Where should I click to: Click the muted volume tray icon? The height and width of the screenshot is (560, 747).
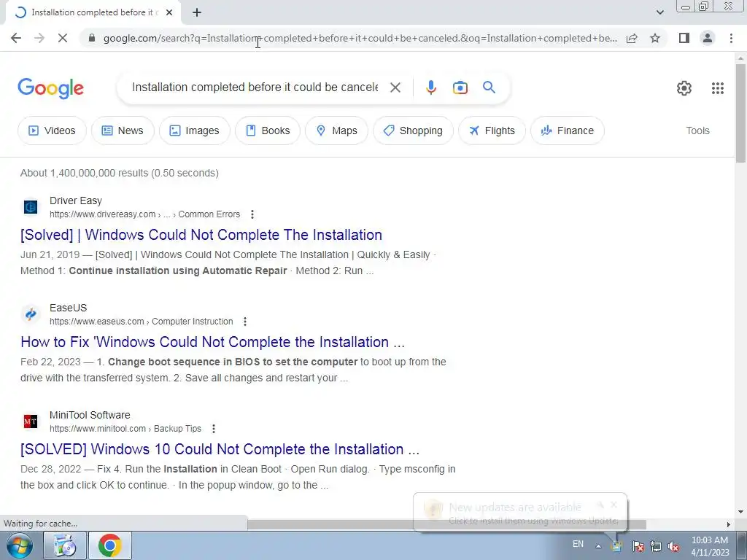(673, 546)
